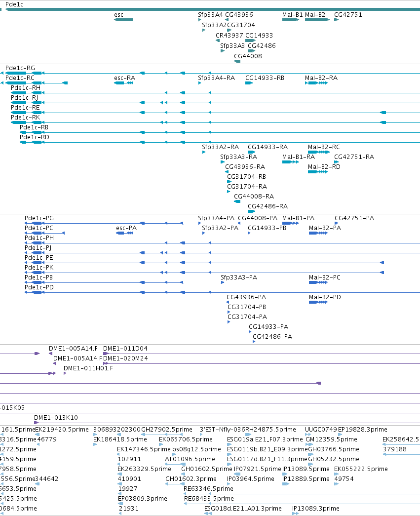Click the Pde1c-RH transcript label
This screenshot has width=420, height=516.
[x=26, y=88]
